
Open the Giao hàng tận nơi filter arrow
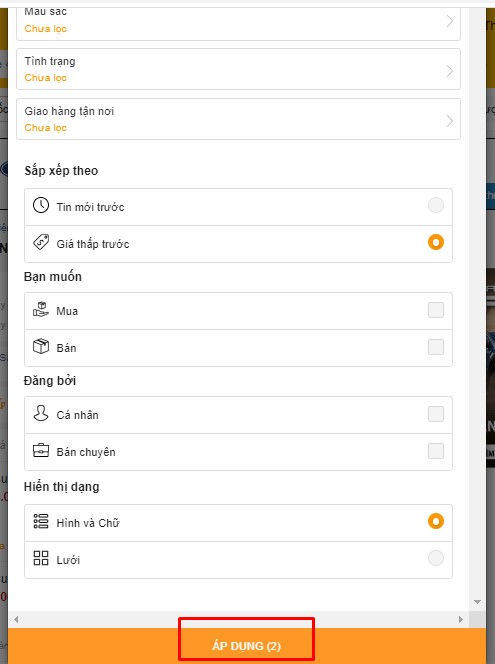click(x=450, y=121)
